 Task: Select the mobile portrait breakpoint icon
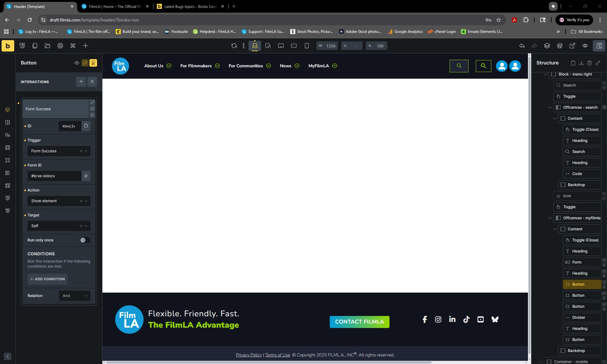click(306, 46)
